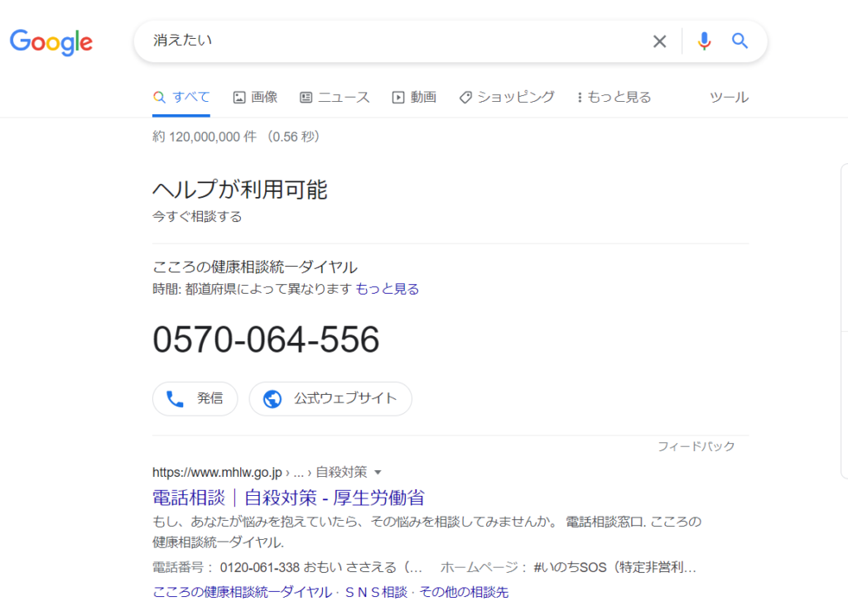This screenshot has width=848, height=616.
Task: Open the 電話相談｜自殺対策 - 厚生労働省 result
Action: (x=288, y=498)
